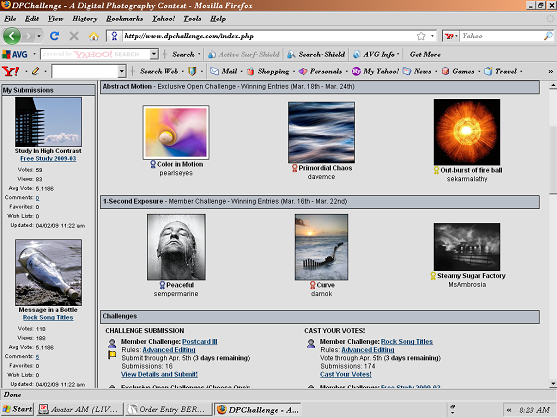The image size is (557, 418).
Task: Switch to Avatar AM taskbar window
Action: 80,409
